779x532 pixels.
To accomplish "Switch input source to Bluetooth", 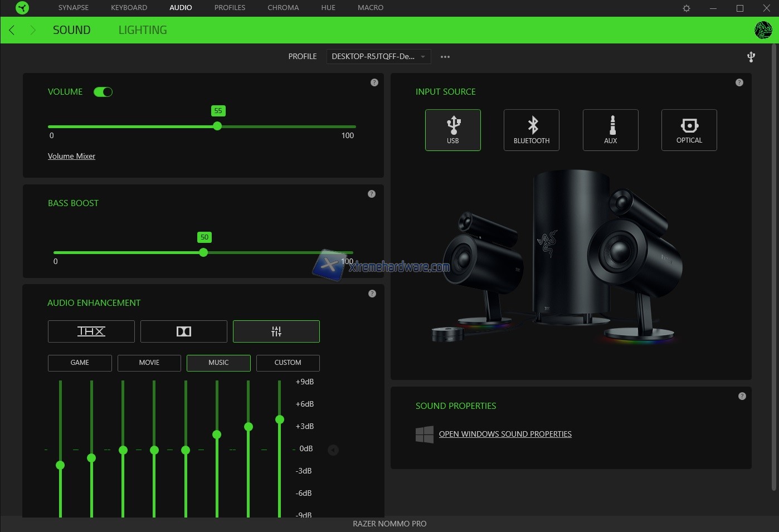I will click(531, 130).
